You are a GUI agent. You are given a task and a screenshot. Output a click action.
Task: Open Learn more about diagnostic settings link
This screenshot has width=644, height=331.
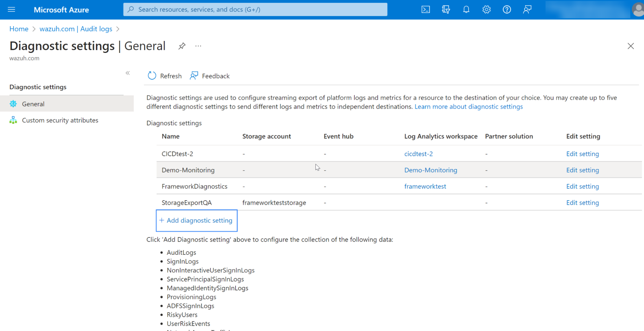(468, 106)
